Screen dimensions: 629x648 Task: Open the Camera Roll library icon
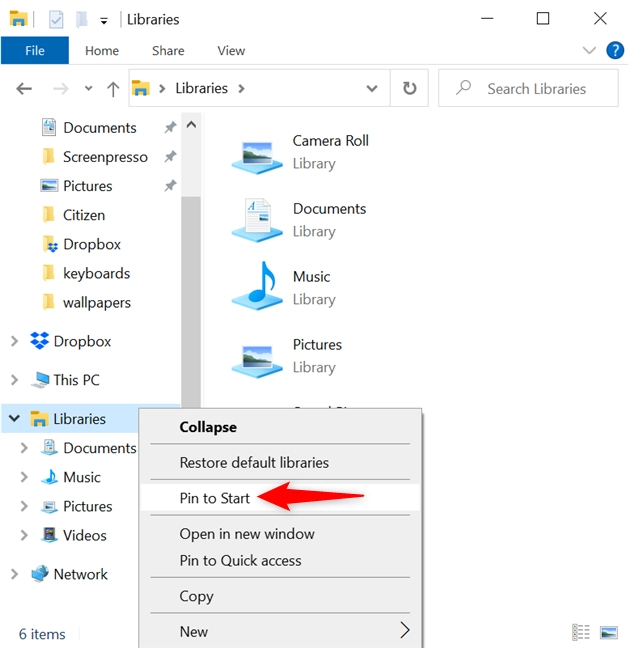257,156
